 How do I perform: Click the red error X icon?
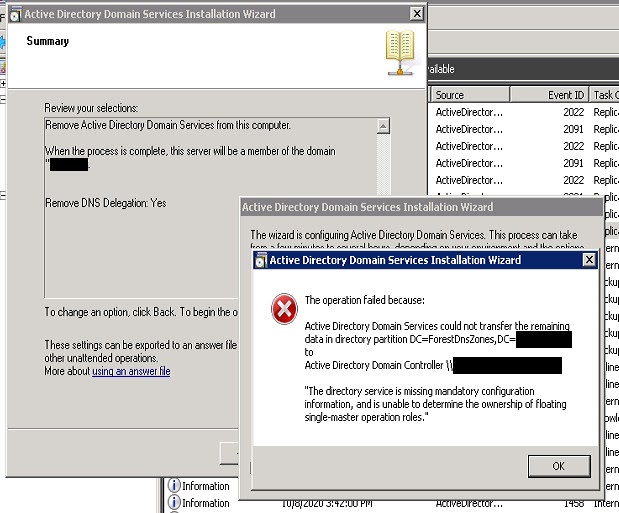pos(284,309)
